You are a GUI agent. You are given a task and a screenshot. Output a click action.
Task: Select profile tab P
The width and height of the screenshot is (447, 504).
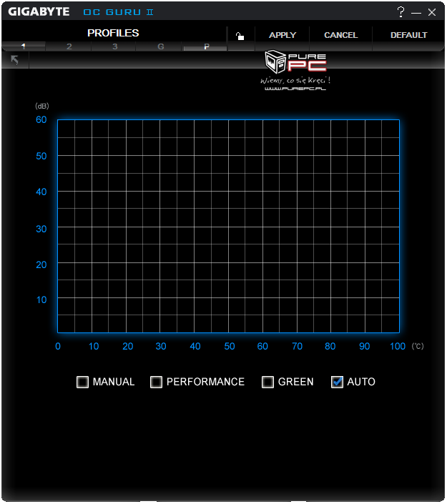click(x=207, y=46)
